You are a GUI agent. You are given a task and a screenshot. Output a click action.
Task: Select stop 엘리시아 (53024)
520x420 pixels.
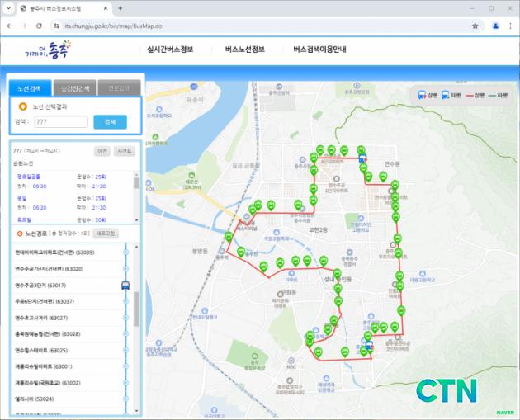click(x=34, y=399)
